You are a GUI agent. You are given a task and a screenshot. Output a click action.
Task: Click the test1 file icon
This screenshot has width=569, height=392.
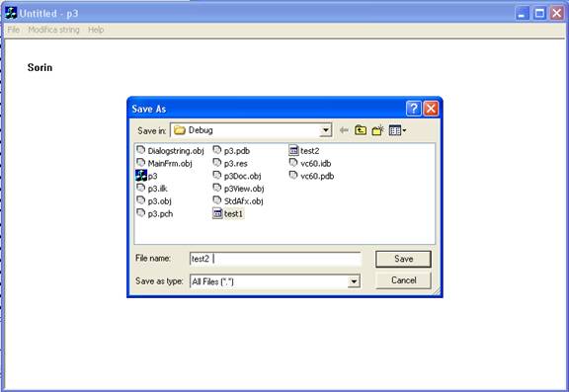(217, 213)
